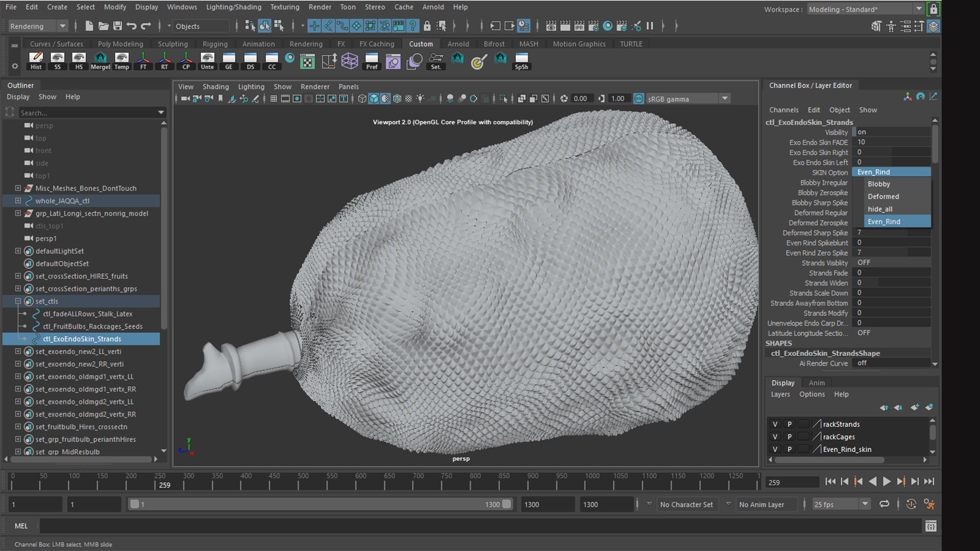Click the Pref shelf icon
Image resolution: width=980 pixels, height=551 pixels.
click(x=372, y=61)
